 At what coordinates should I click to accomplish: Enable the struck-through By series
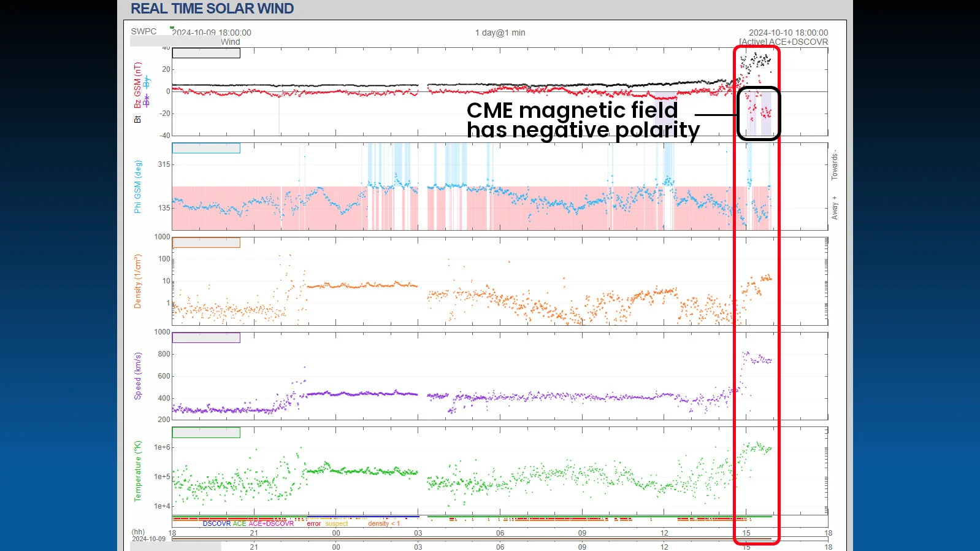click(147, 82)
